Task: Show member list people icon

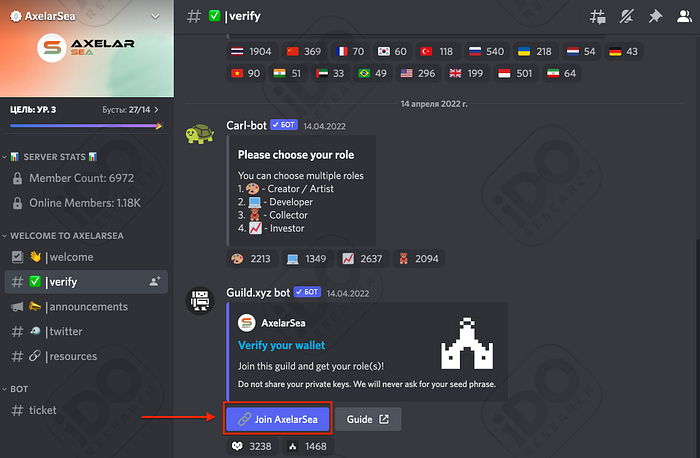Action: 684,17
